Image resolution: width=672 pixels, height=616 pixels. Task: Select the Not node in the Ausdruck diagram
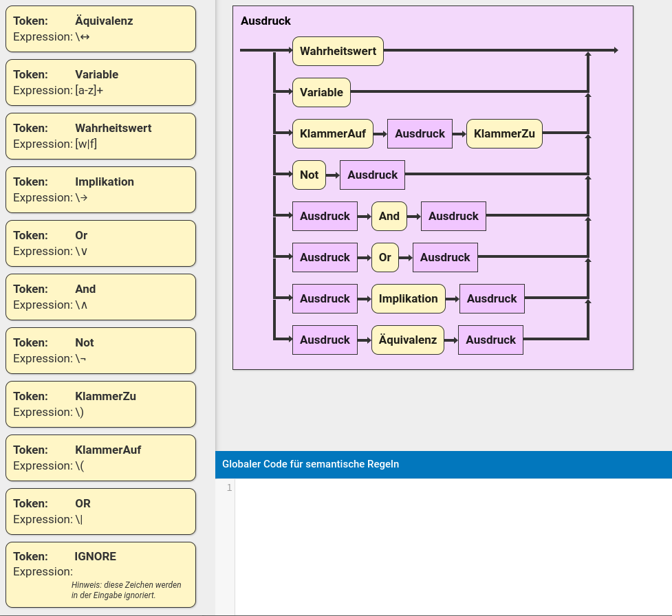(x=309, y=175)
